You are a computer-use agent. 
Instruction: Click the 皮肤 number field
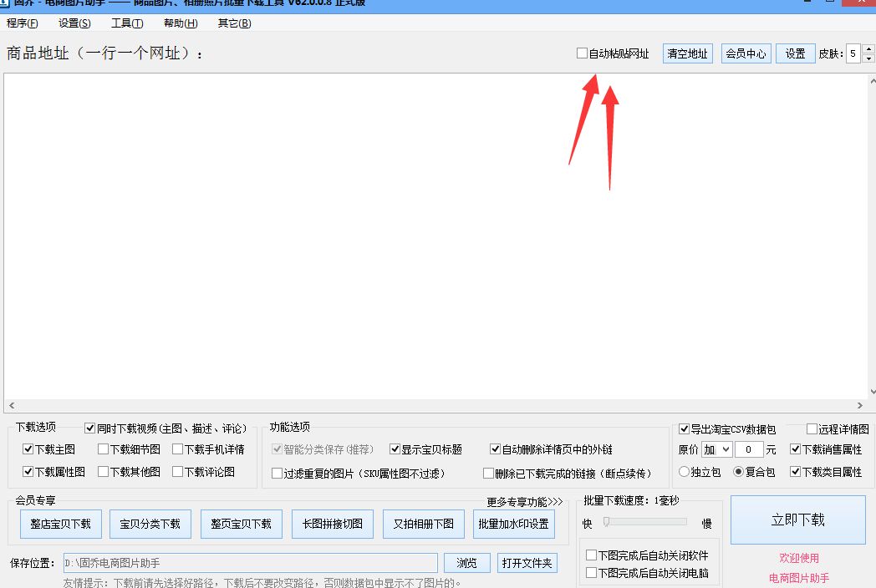tap(853, 53)
